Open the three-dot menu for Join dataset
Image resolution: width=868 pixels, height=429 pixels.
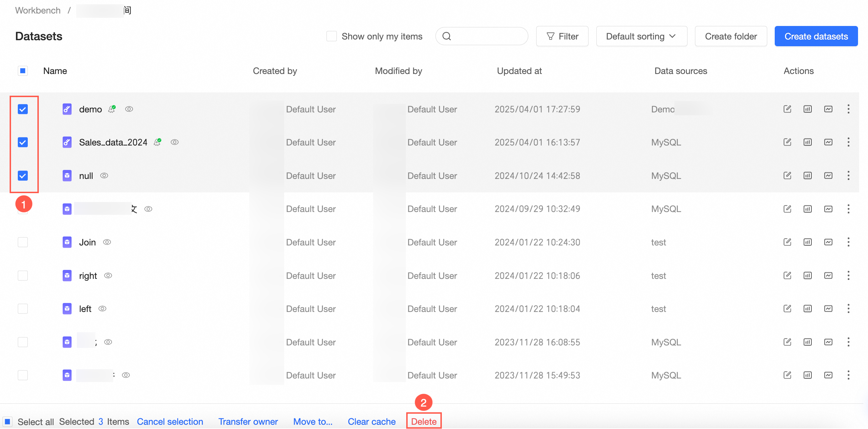point(848,242)
